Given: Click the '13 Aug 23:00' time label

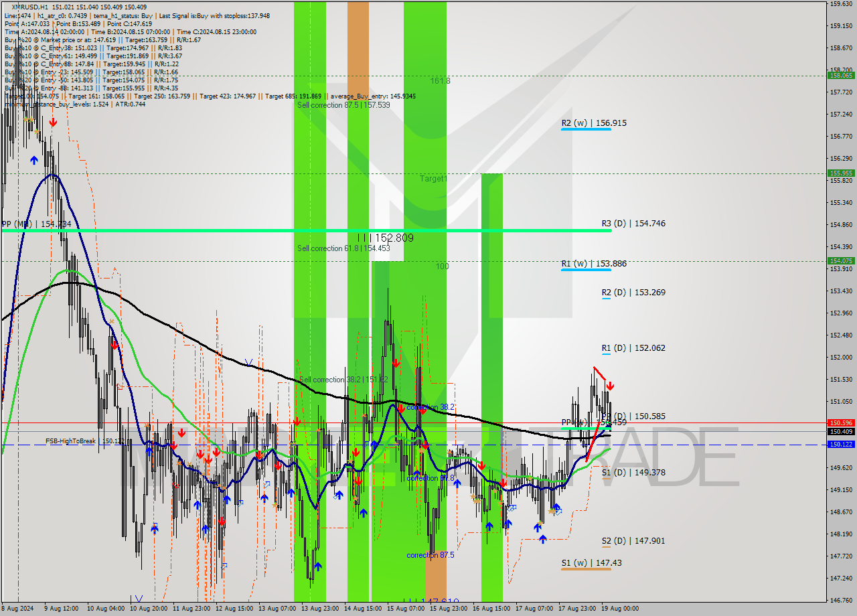Looking at the screenshot, I should click(319, 609).
